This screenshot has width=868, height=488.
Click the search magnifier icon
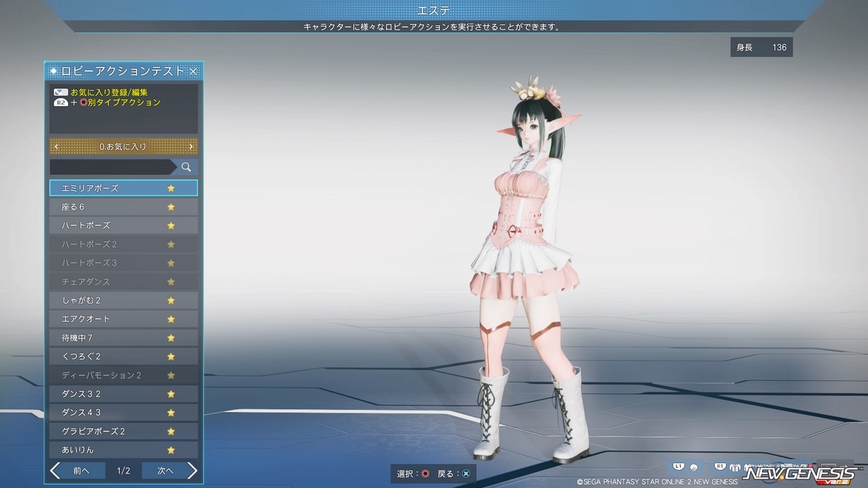[187, 167]
